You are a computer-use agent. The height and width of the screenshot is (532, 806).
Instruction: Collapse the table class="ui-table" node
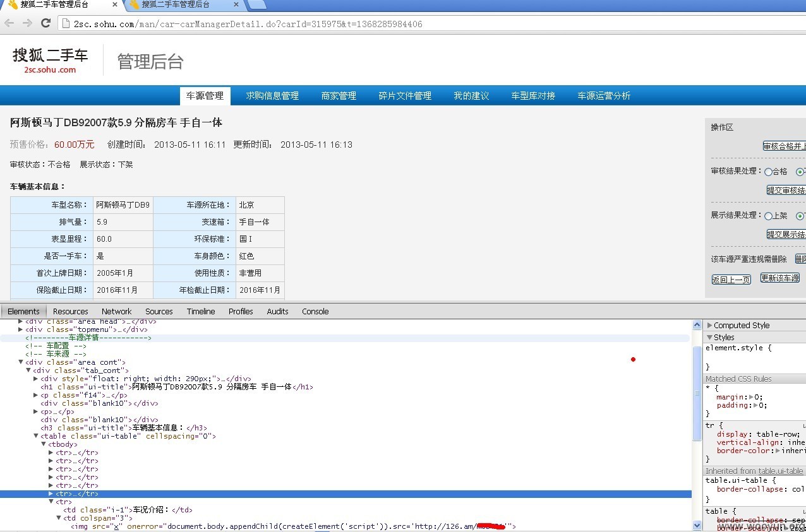pyautogui.click(x=36, y=436)
